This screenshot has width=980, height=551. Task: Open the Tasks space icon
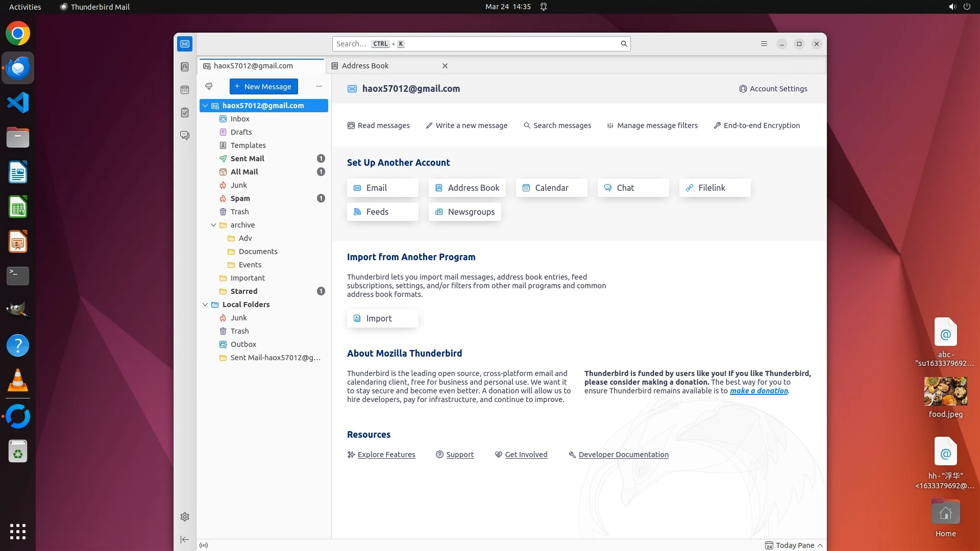185,113
